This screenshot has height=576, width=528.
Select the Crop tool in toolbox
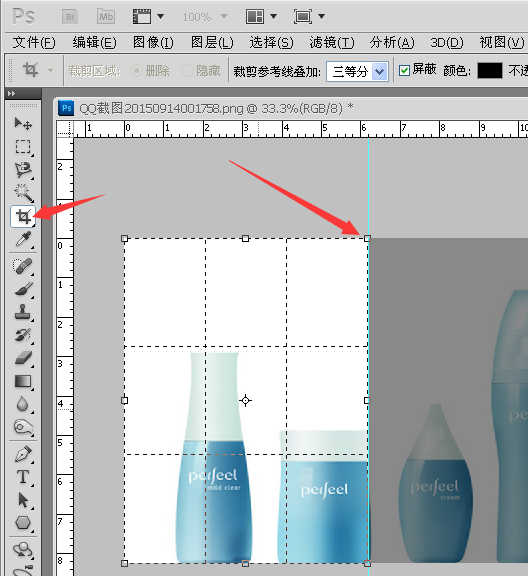[x=23, y=216]
